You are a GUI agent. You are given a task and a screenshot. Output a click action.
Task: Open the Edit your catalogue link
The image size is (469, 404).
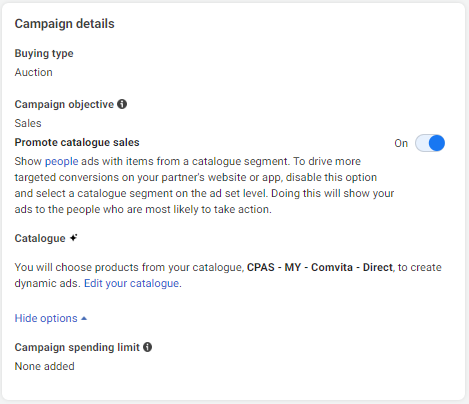132,283
